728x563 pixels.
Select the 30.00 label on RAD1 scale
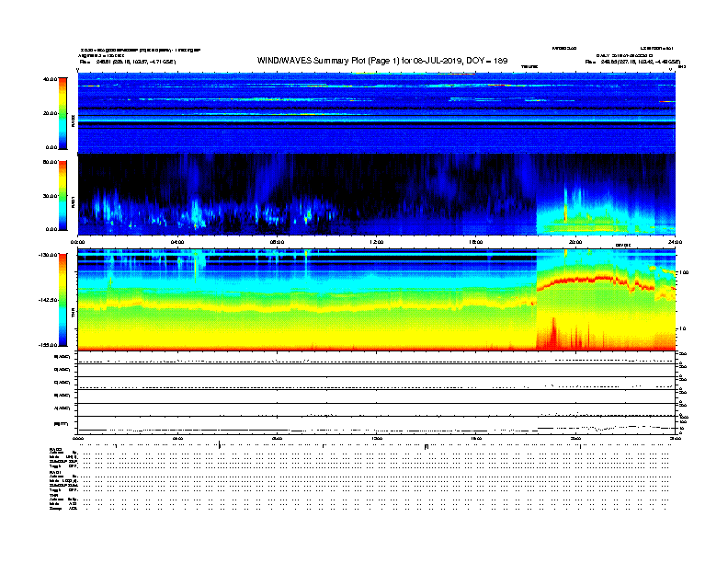pos(51,196)
